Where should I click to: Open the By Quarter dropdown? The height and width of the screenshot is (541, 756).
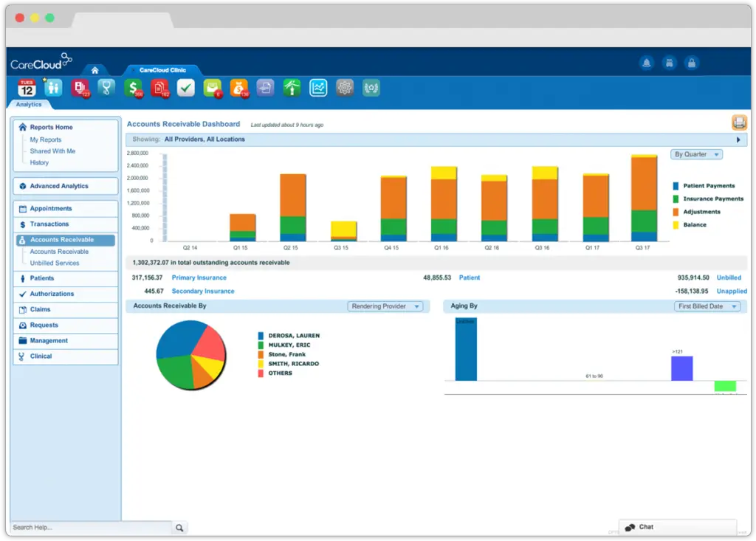[x=696, y=154]
